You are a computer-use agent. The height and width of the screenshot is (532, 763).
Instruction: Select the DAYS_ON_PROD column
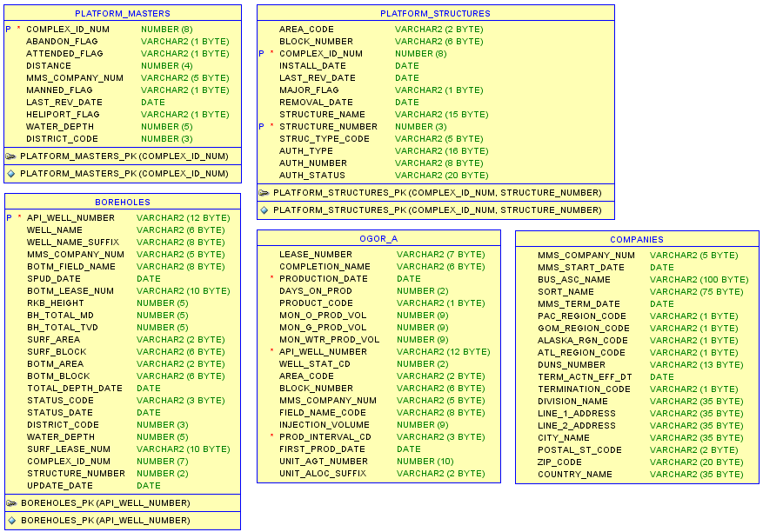[x=315, y=291]
